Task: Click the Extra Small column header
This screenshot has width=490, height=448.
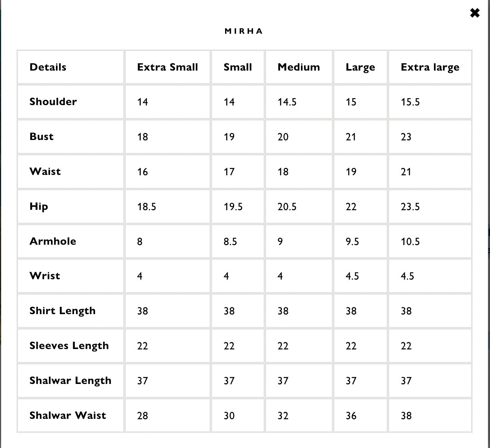Action: pos(168,67)
